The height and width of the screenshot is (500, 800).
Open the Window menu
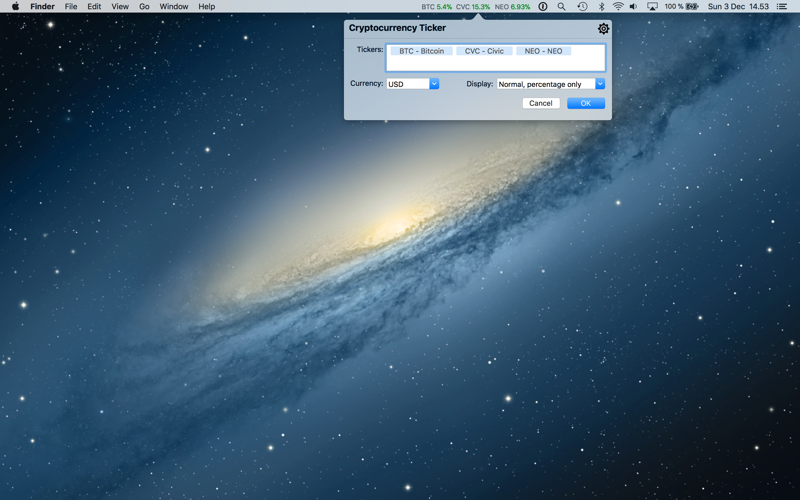point(173,7)
